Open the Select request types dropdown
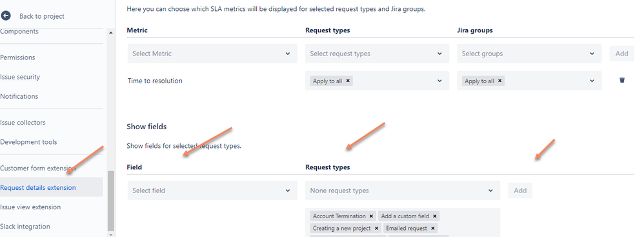 click(x=377, y=54)
